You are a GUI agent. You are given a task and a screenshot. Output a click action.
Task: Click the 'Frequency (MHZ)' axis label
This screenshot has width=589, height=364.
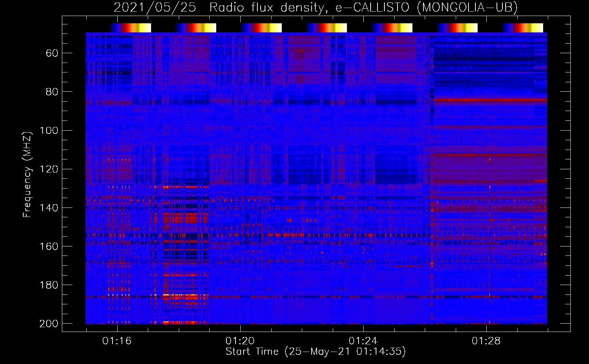coord(27,174)
